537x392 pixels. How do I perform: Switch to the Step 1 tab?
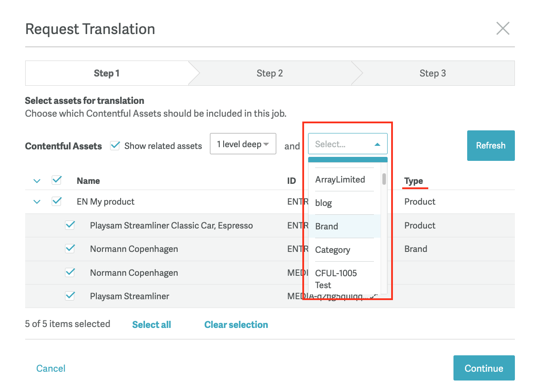pyautogui.click(x=107, y=73)
